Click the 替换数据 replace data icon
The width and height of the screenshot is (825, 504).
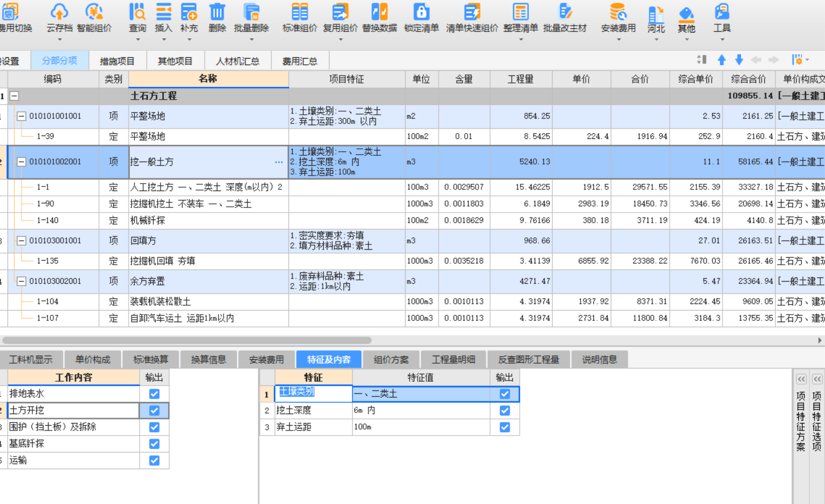point(379,12)
